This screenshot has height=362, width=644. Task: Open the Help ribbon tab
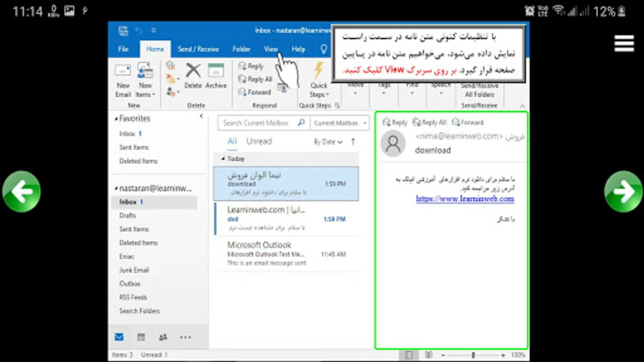(298, 49)
